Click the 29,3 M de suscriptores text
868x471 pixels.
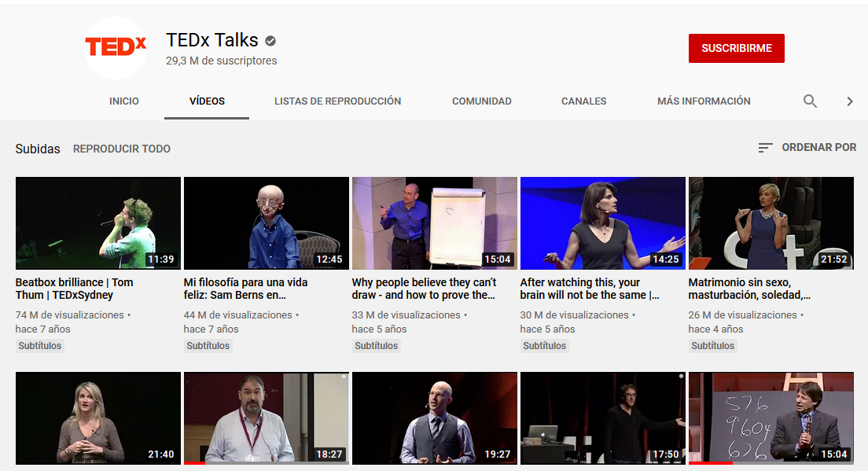pos(222,61)
